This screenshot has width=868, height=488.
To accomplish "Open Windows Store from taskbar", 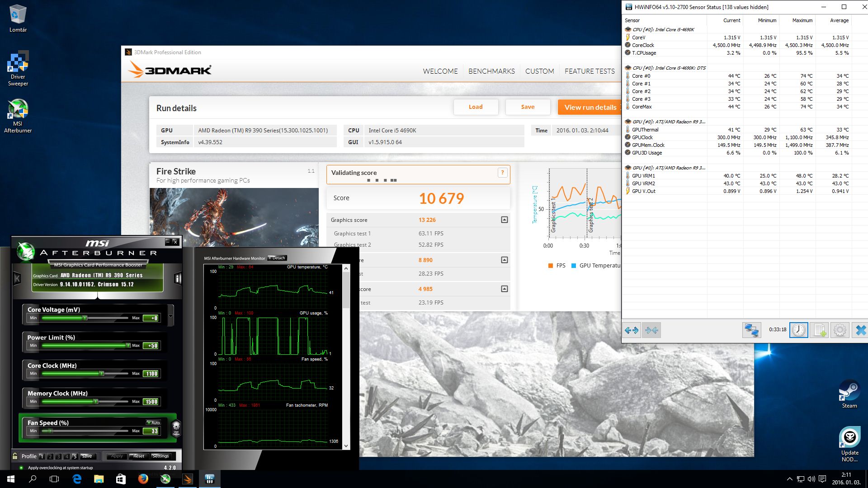I will coord(121,479).
